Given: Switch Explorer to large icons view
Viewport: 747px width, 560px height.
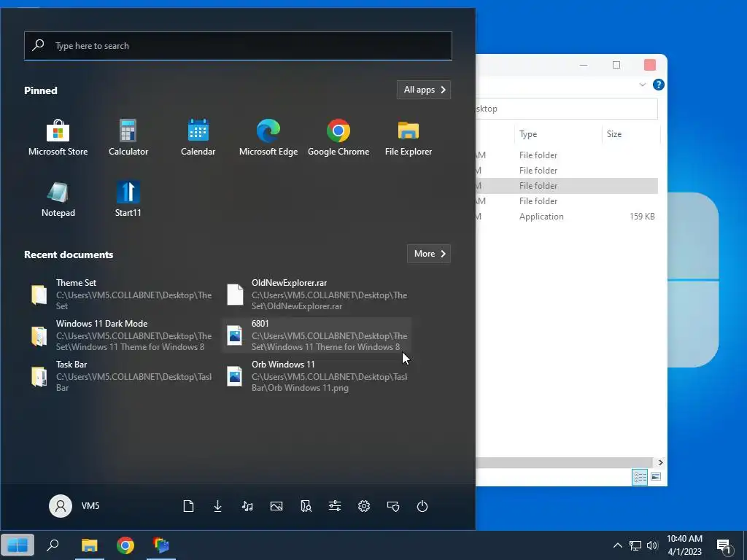Looking at the screenshot, I should point(656,477).
